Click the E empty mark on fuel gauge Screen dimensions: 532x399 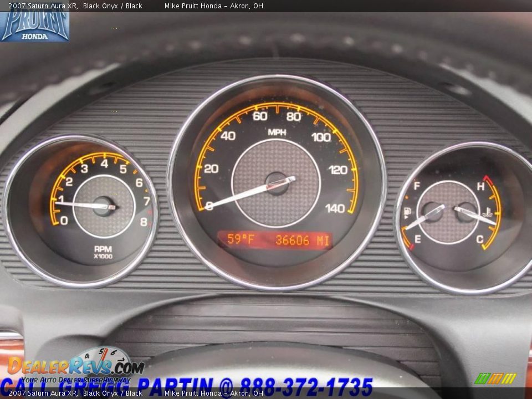[x=418, y=239]
